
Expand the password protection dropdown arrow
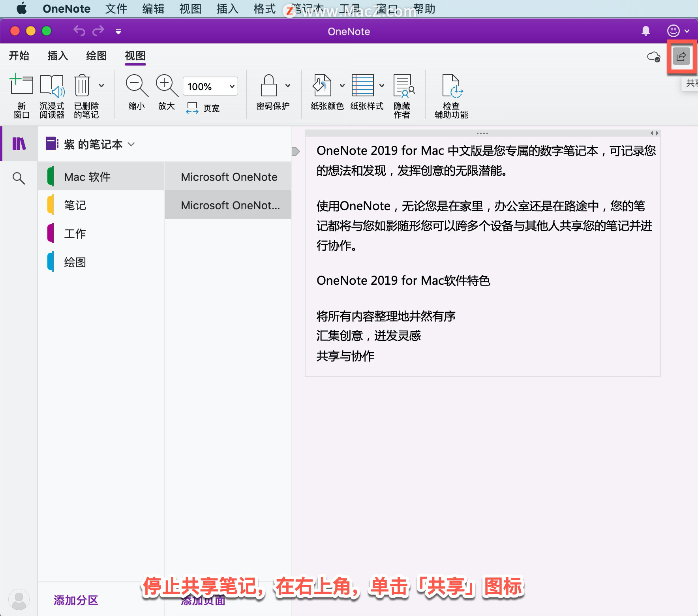[x=288, y=86]
